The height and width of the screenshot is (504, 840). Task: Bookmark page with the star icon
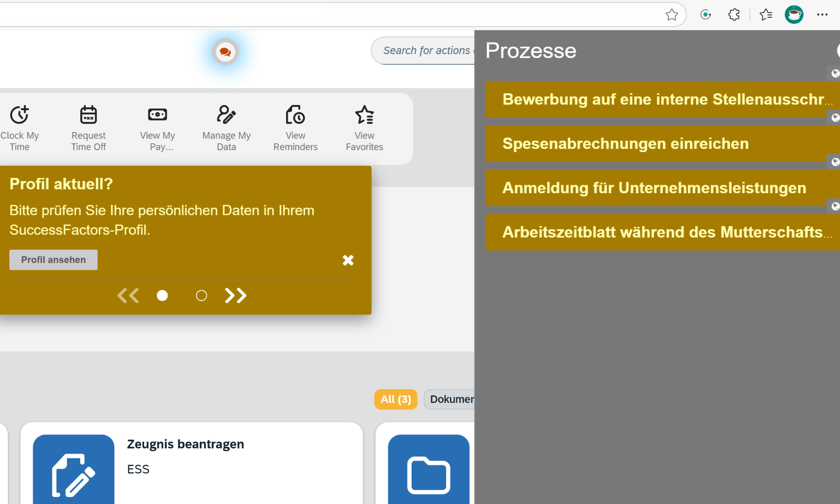coord(672,15)
